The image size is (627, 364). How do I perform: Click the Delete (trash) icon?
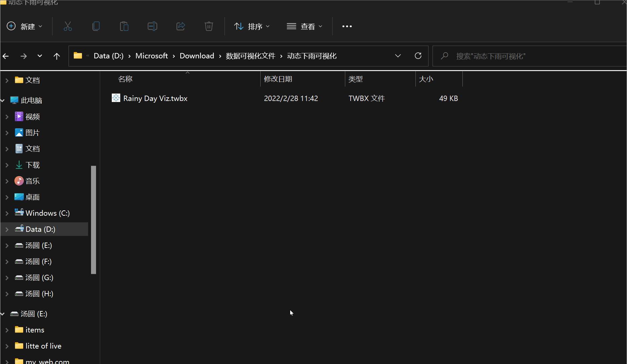click(x=209, y=26)
